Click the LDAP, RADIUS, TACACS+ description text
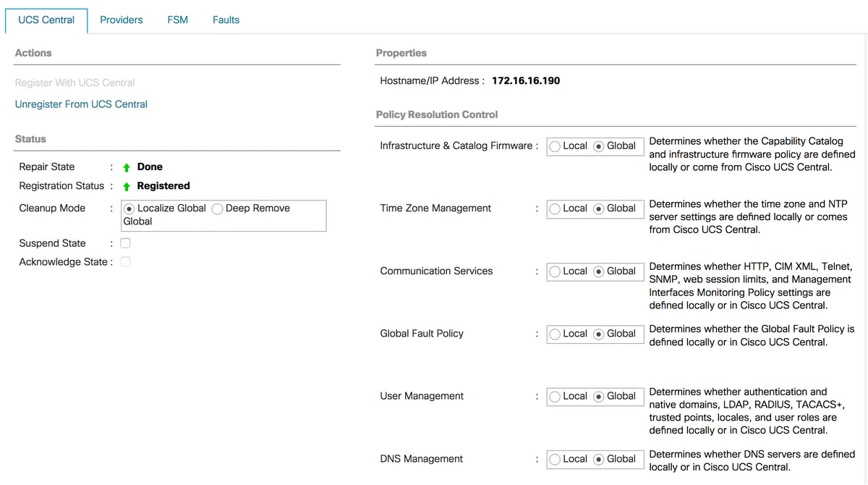The image size is (868, 485). pyautogui.click(x=747, y=411)
